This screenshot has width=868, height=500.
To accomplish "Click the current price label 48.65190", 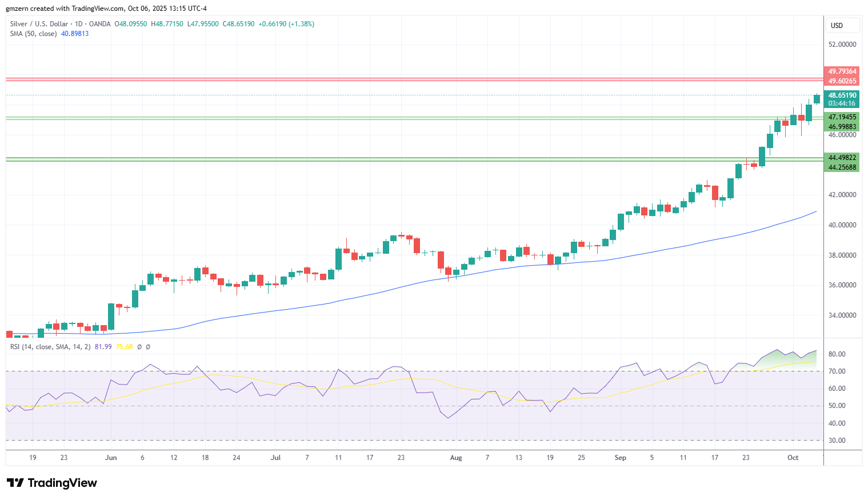I will point(842,95).
